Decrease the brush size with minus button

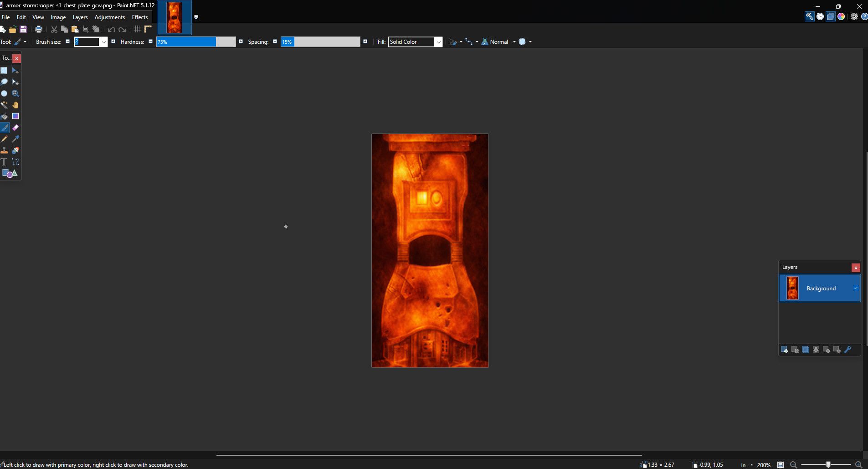pos(68,41)
